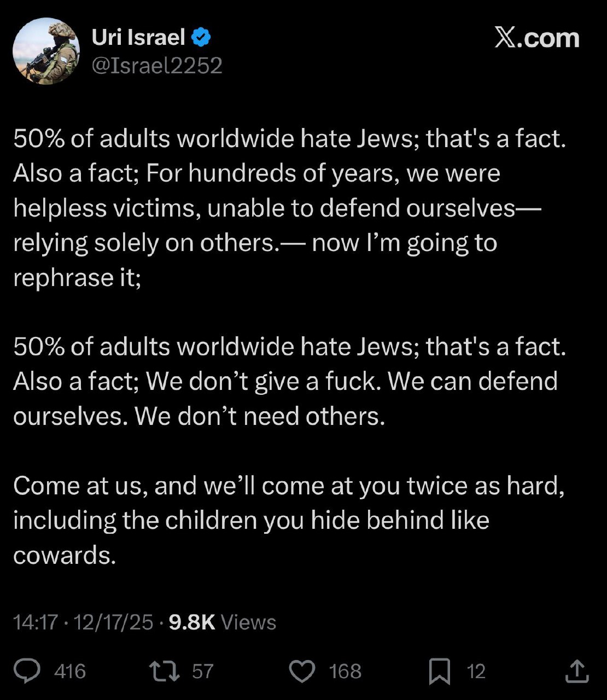The width and height of the screenshot is (607, 700).
Task: Open the 9.8K Views count
Action: pyautogui.click(x=222, y=622)
